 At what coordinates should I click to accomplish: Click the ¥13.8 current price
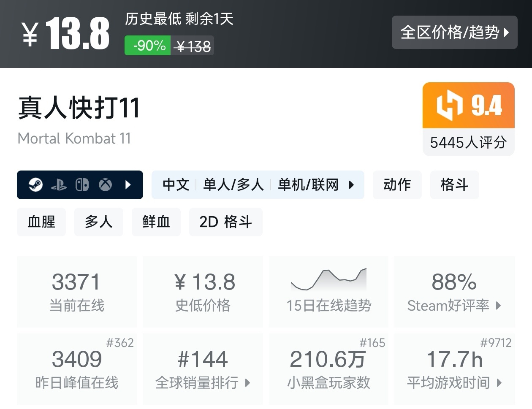tap(65, 34)
